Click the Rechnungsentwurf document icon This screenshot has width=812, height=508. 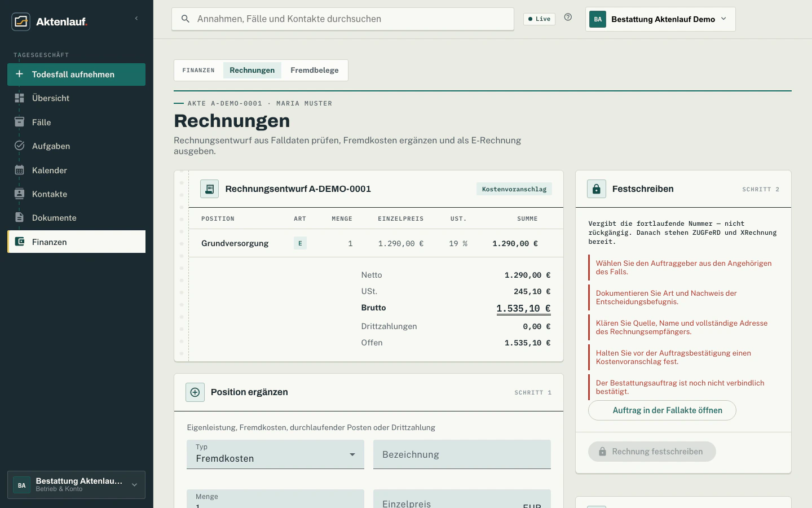click(x=210, y=189)
